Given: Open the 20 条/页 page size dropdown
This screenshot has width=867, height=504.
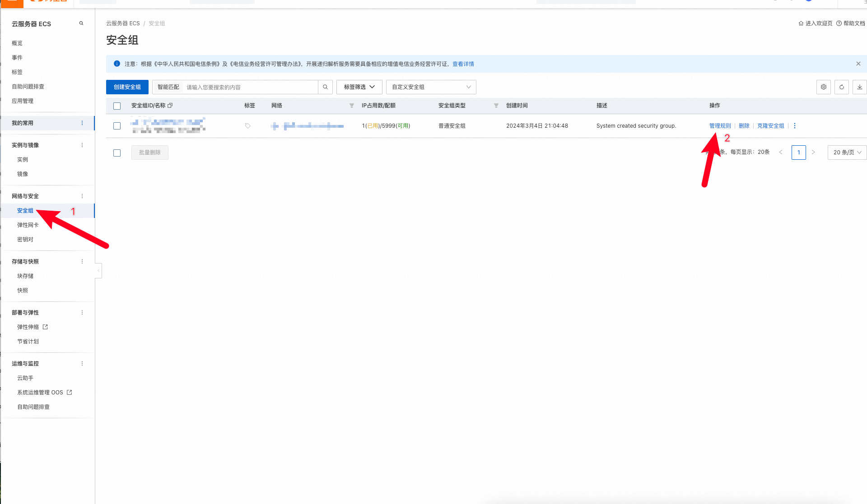Looking at the screenshot, I should click(847, 153).
